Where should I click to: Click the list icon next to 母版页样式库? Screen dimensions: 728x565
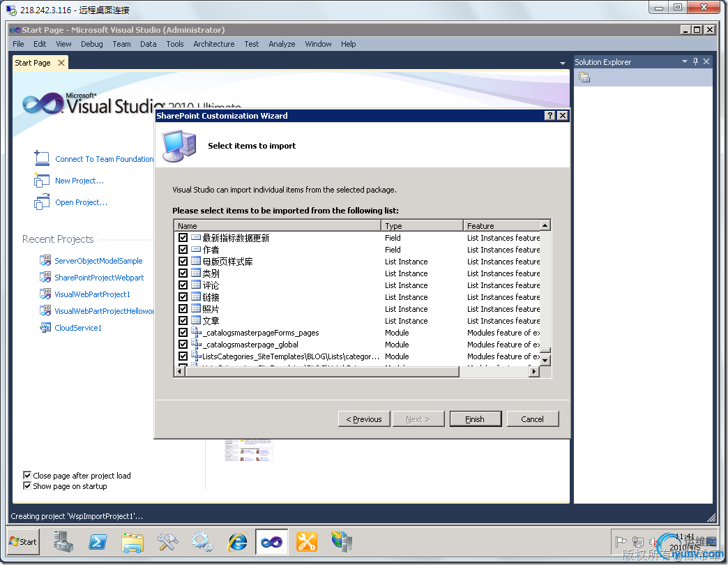(x=196, y=261)
